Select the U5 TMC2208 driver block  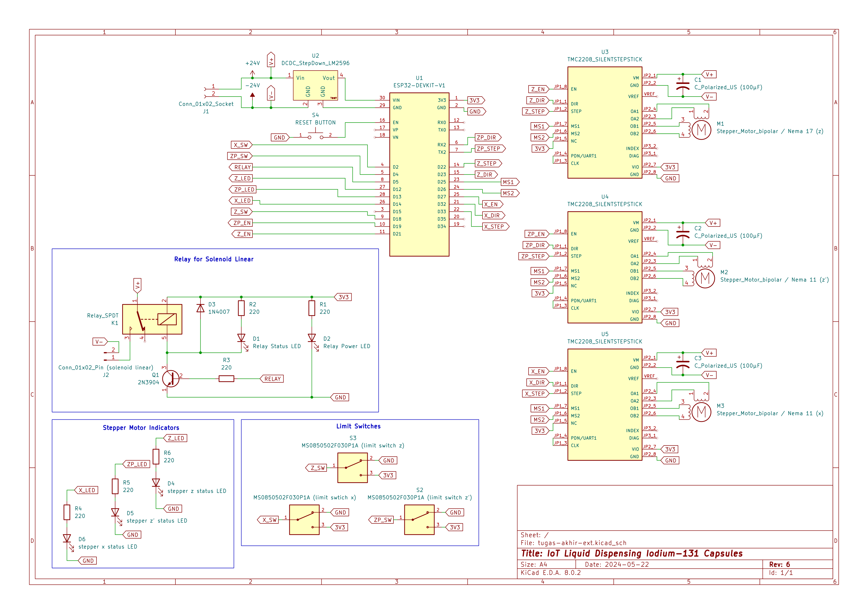[604, 405]
